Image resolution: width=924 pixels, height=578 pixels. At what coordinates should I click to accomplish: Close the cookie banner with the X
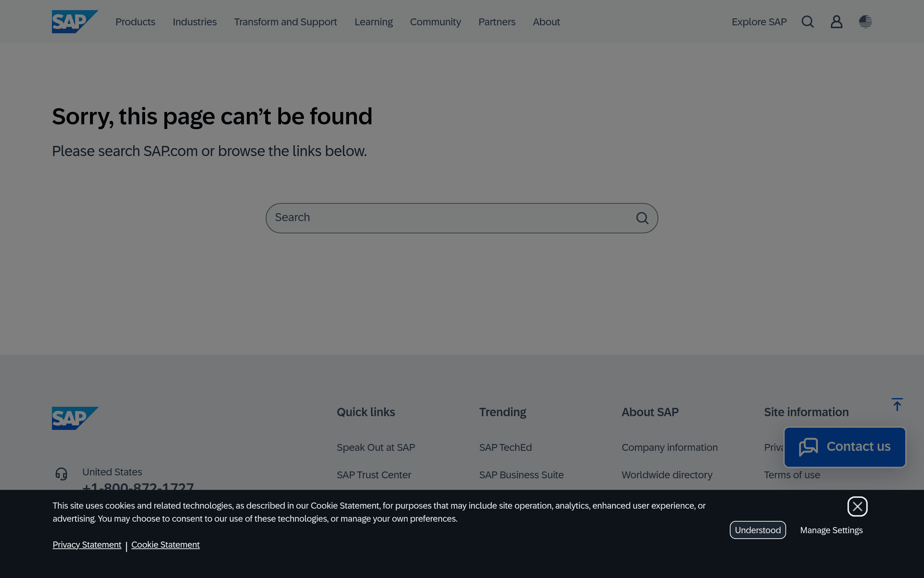[x=858, y=506]
